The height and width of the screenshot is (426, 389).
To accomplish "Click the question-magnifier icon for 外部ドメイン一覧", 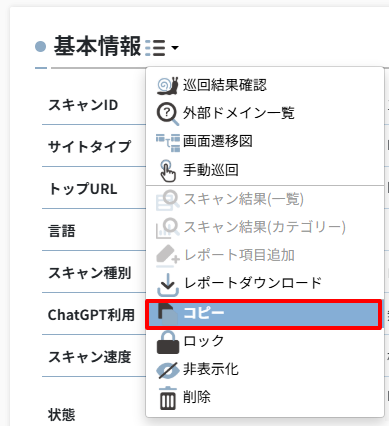I will click(x=168, y=114).
